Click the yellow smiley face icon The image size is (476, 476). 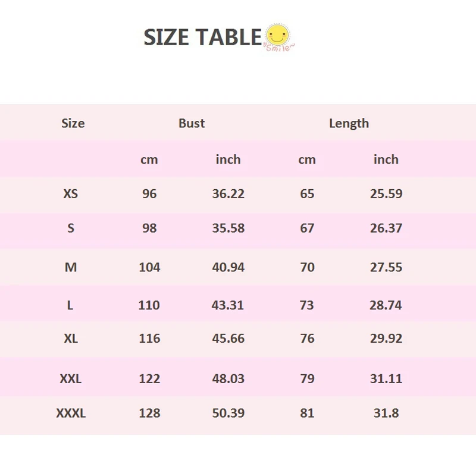click(277, 36)
